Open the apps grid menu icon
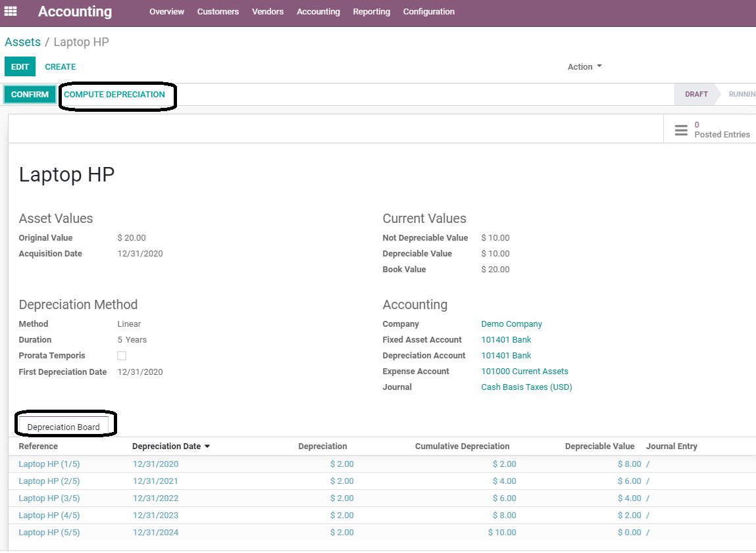The height and width of the screenshot is (553, 756). [x=11, y=11]
